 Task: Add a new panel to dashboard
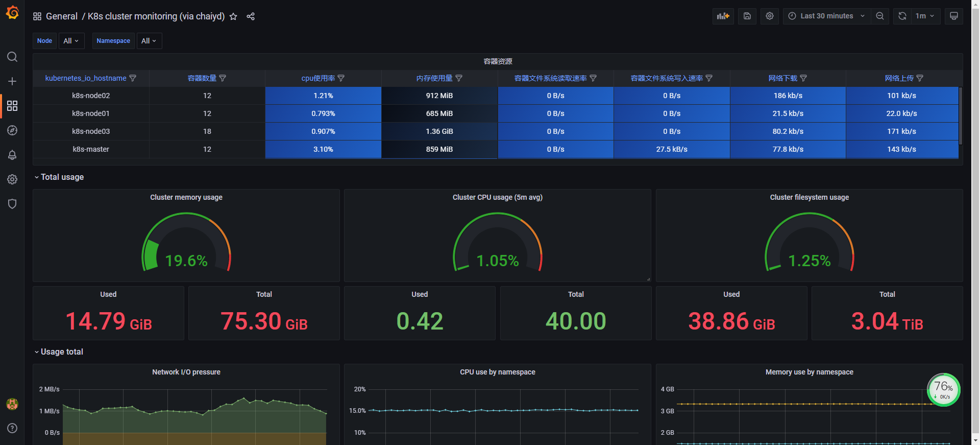[723, 16]
